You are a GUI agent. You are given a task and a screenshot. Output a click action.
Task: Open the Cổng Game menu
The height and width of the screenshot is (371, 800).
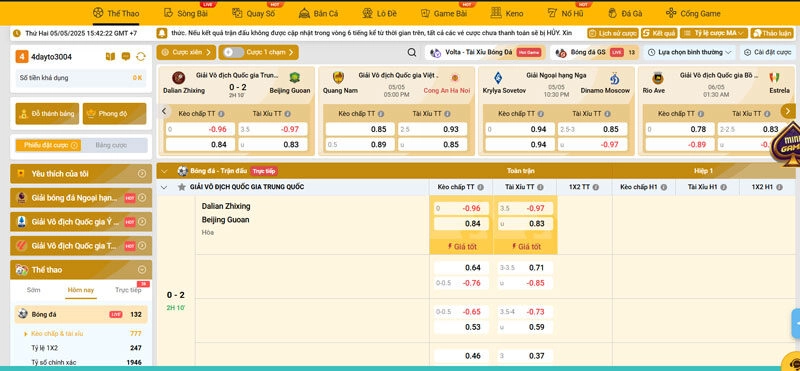[693, 13]
